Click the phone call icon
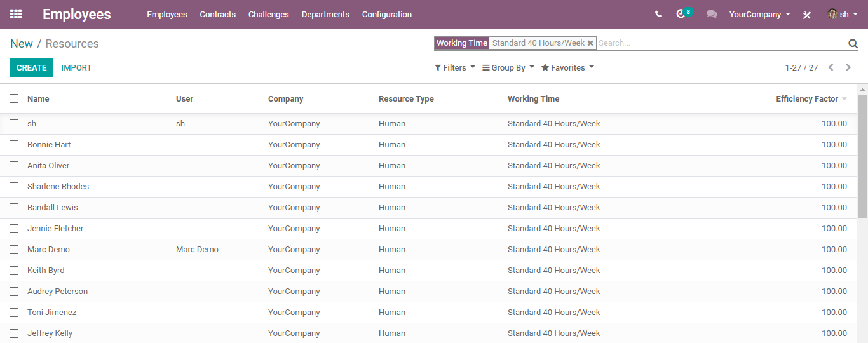 pos(658,14)
